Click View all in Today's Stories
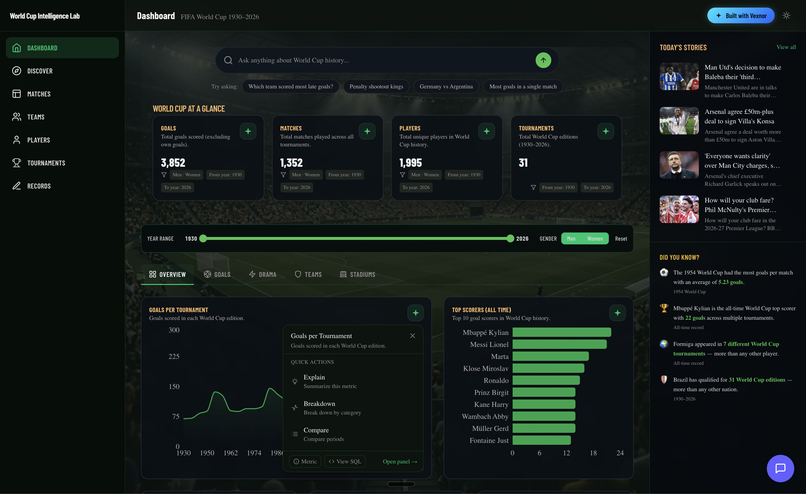The image size is (806, 494). [786, 47]
